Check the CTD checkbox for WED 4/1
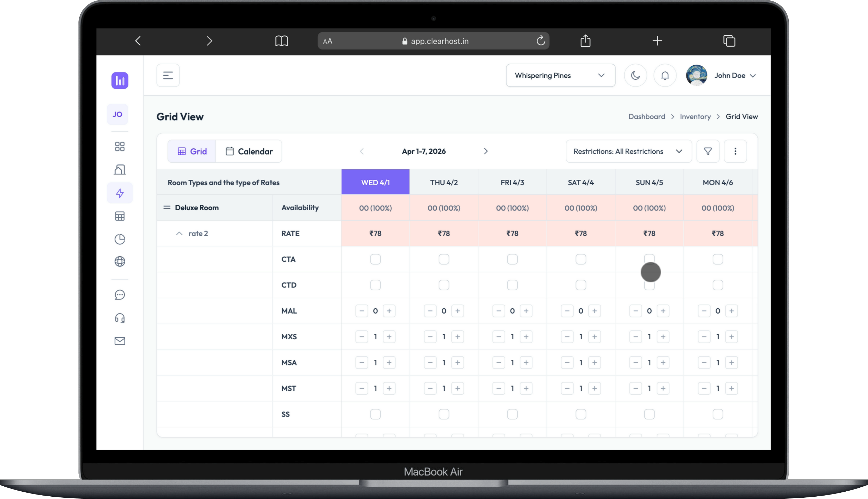Screen dimensions: 868x499 tap(375, 285)
